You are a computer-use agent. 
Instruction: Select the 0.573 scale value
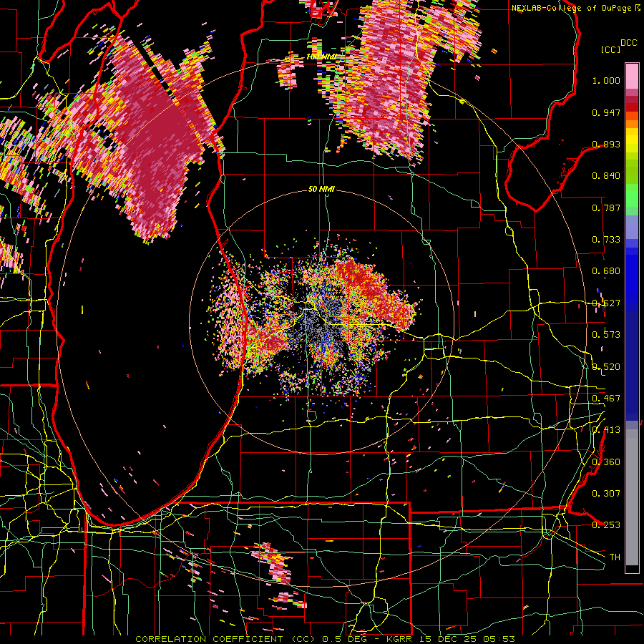(606, 335)
